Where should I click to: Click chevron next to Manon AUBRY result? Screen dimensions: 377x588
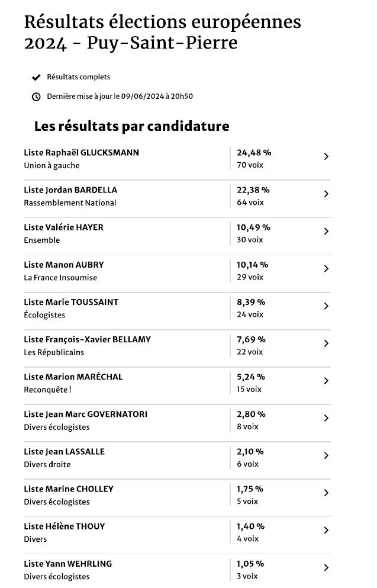coord(326,269)
